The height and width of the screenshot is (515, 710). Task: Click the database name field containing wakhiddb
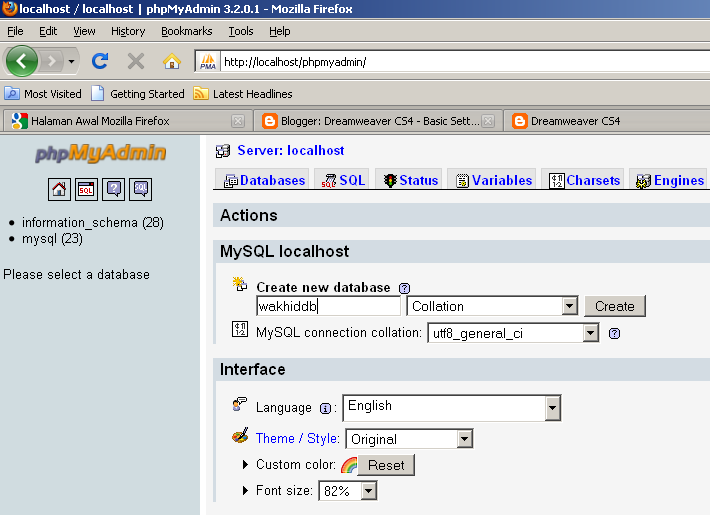click(329, 306)
